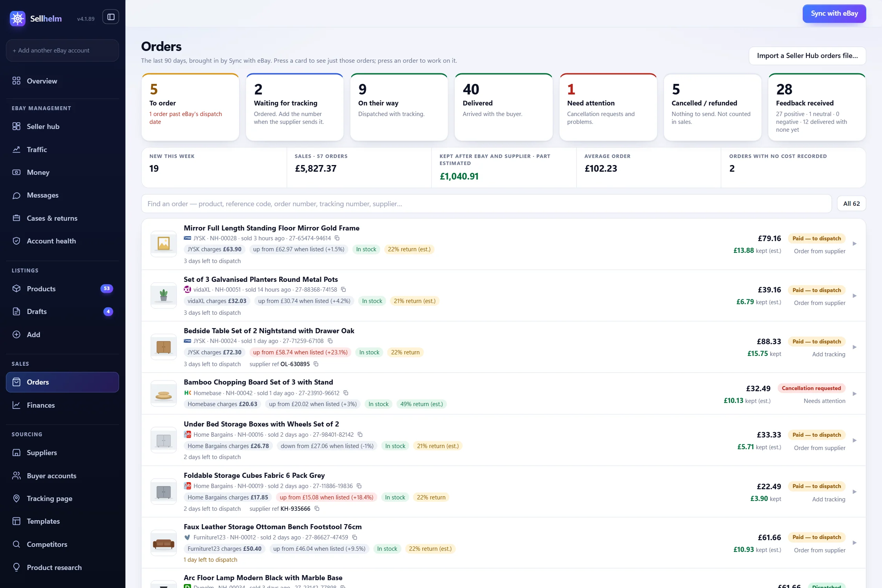Click Add tracking for Foldable Storage Cubes
Viewport: 882px width, 588px height.
tap(828, 499)
